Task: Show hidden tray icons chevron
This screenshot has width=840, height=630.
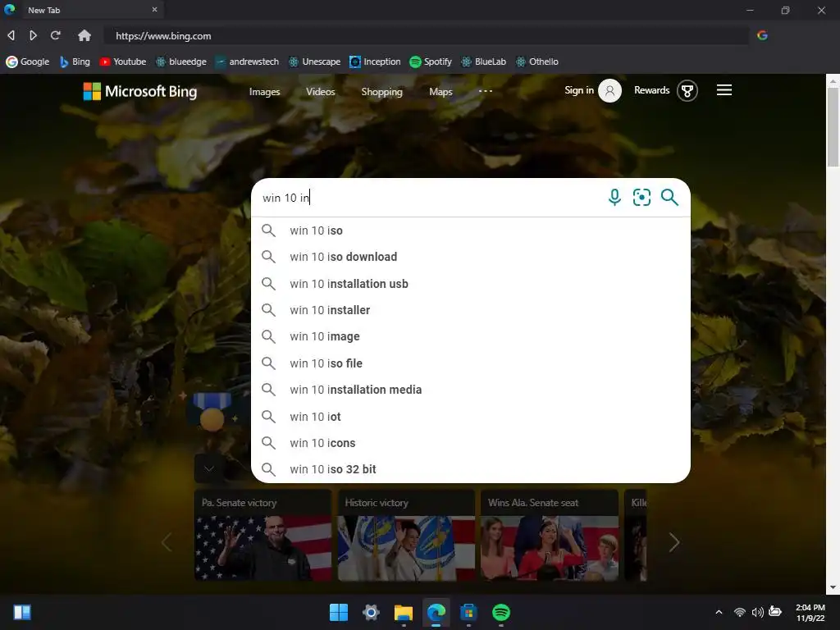Action: click(x=719, y=612)
